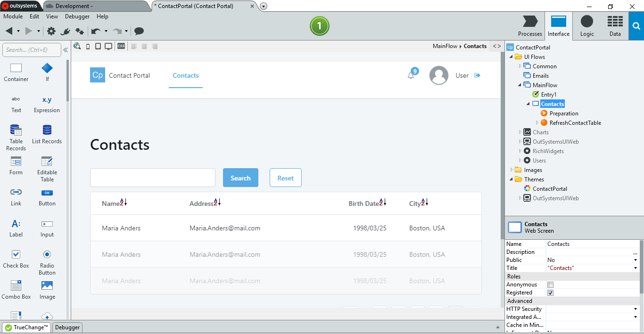Choose the Editable Table widget

coord(47,169)
